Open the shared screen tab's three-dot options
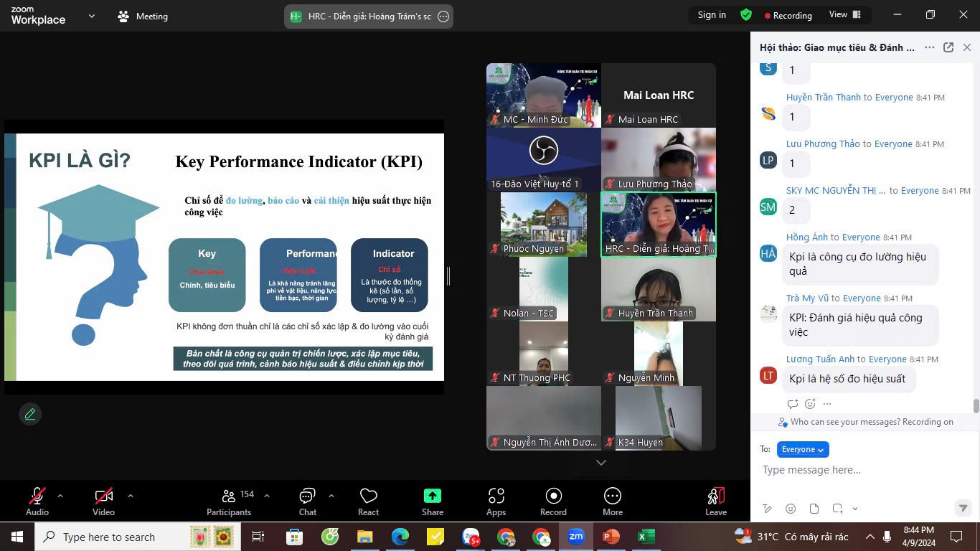 click(443, 16)
